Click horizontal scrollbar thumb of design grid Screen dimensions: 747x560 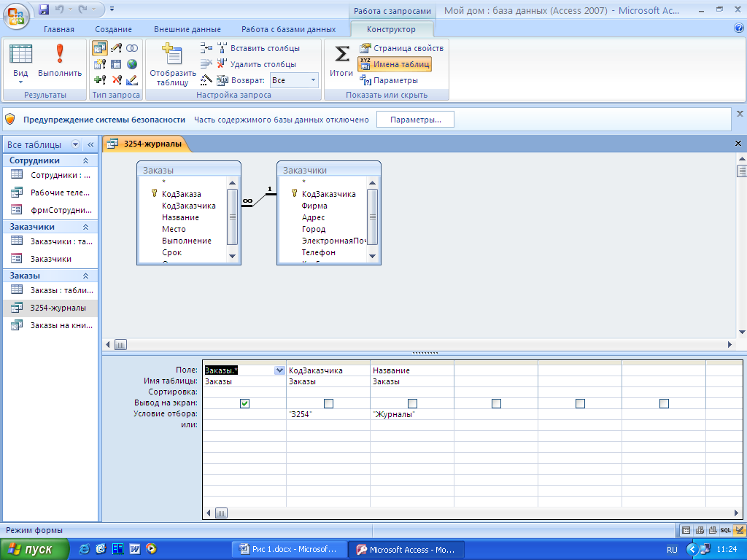221,513
